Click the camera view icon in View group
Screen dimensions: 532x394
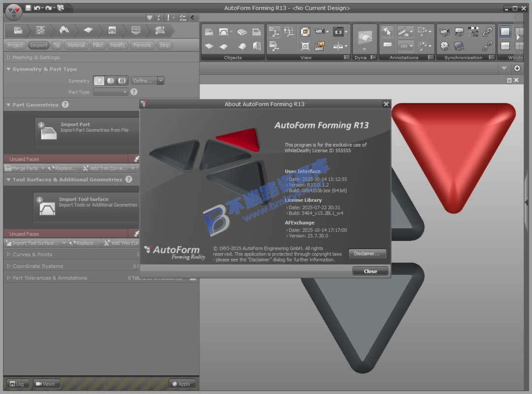320,32
